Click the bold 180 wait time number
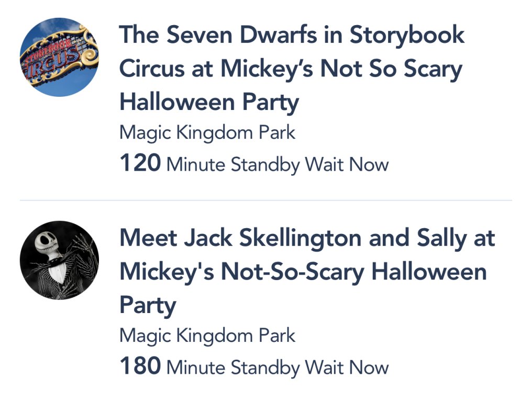 [140, 366]
